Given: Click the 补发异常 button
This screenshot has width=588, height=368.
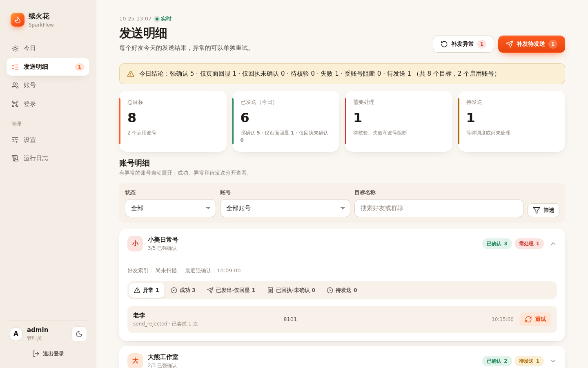Looking at the screenshot, I should [463, 44].
